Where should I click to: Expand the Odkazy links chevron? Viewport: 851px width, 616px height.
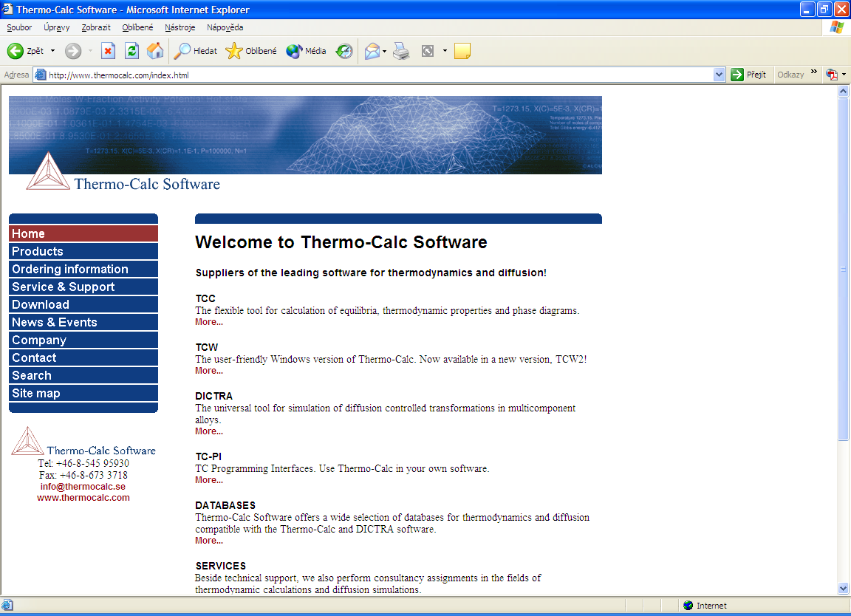(813, 71)
